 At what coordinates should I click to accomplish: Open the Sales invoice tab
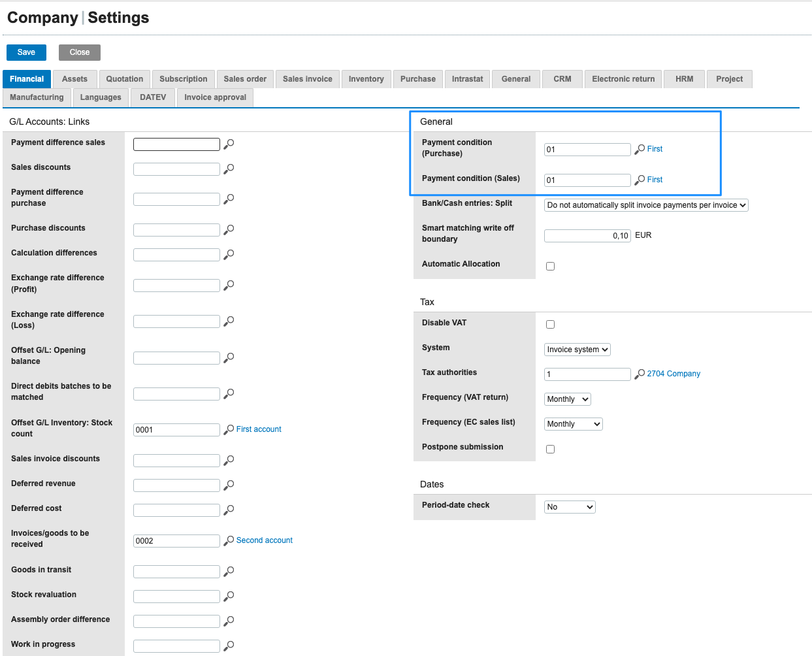click(307, 79)
